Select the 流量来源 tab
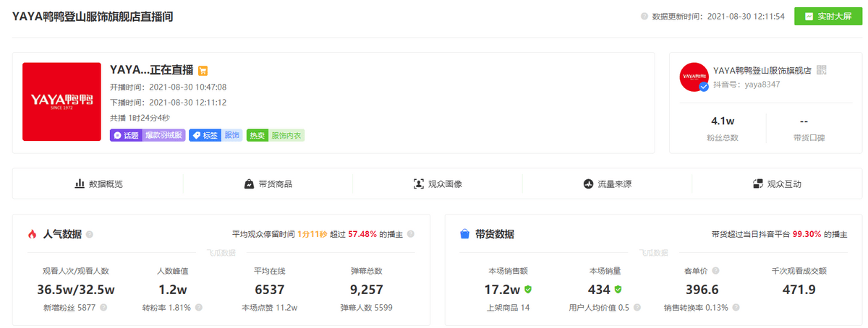868x328 pixels. point(607,184)
